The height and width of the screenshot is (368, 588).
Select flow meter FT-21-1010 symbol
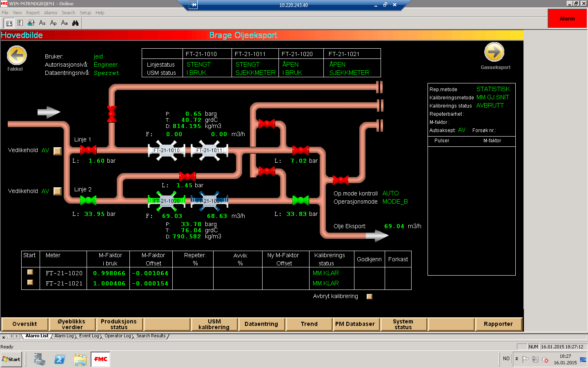point(167,150)
